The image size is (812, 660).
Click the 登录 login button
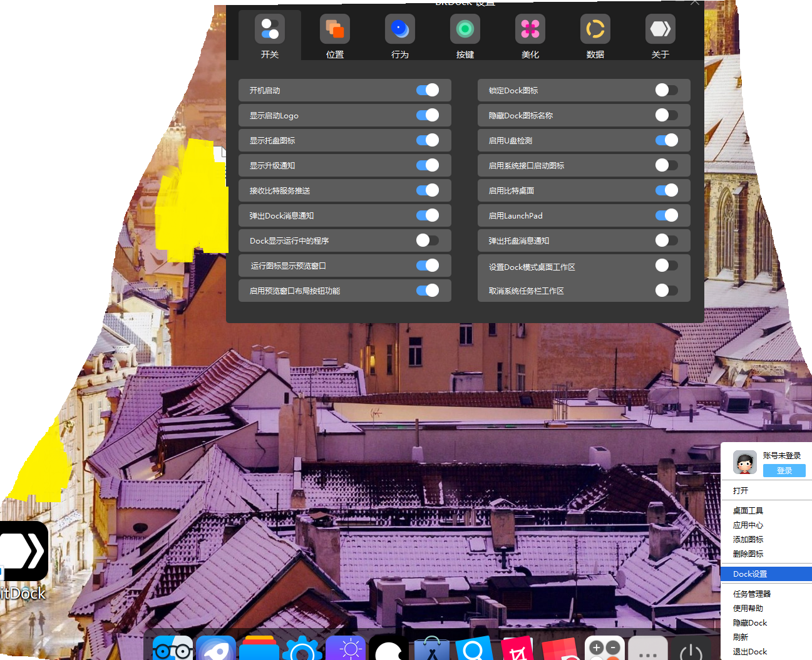click(784, 470)
